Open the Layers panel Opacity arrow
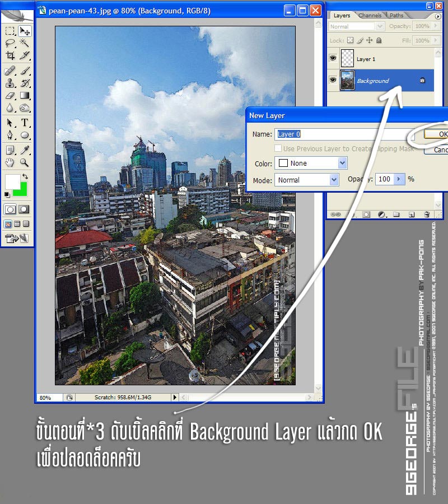The height and width of the screenshot is (504, 448). coord(436,26)
